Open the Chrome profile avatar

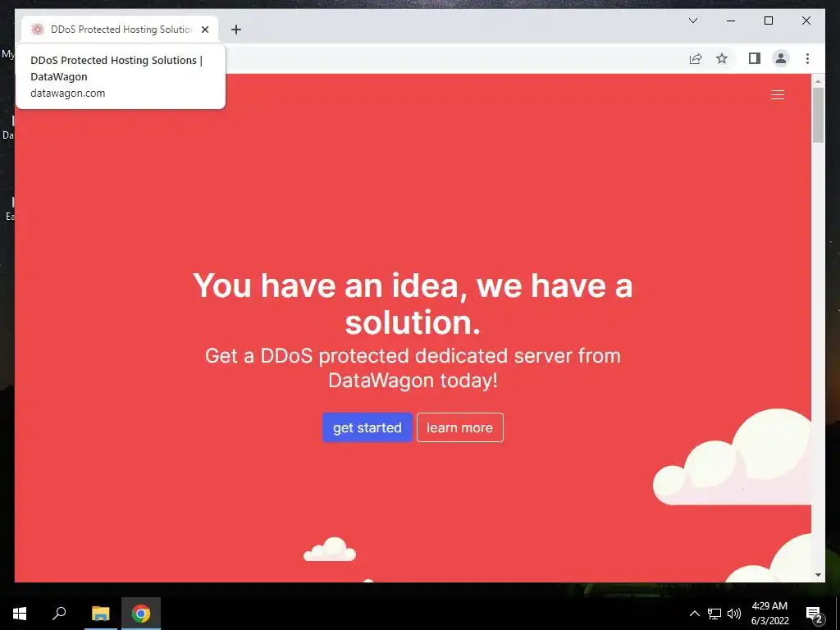[781, 58]
